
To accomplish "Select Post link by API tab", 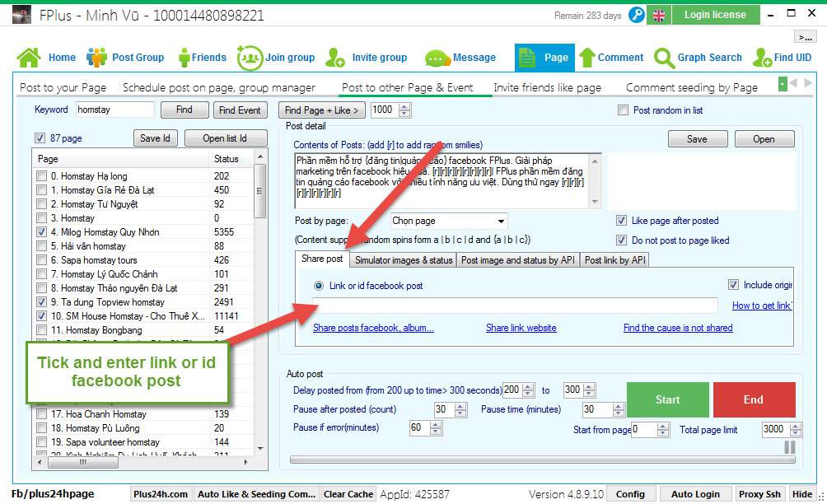I will [x=615, y=260].
